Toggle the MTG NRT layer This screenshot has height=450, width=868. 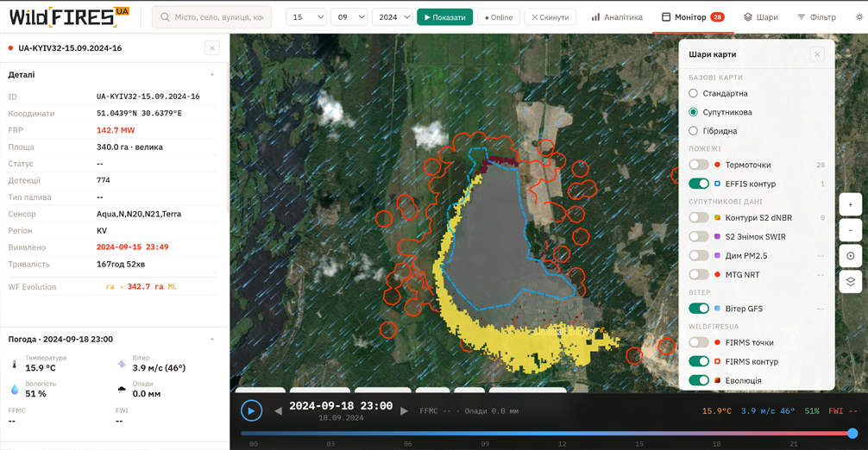699,274
